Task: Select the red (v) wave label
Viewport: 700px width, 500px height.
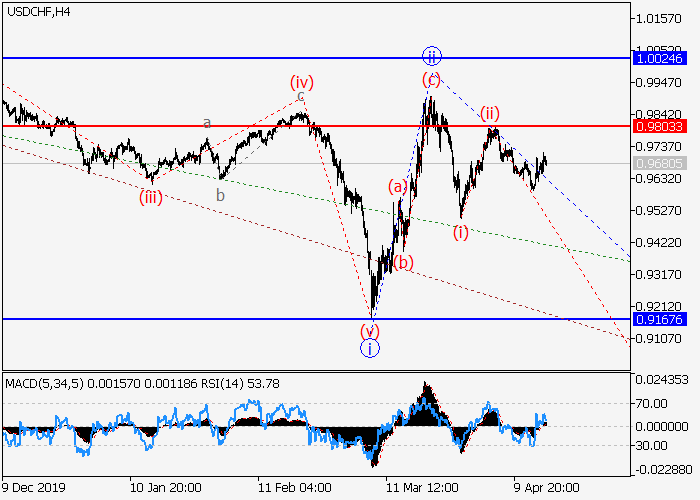Action: point(370,328)
